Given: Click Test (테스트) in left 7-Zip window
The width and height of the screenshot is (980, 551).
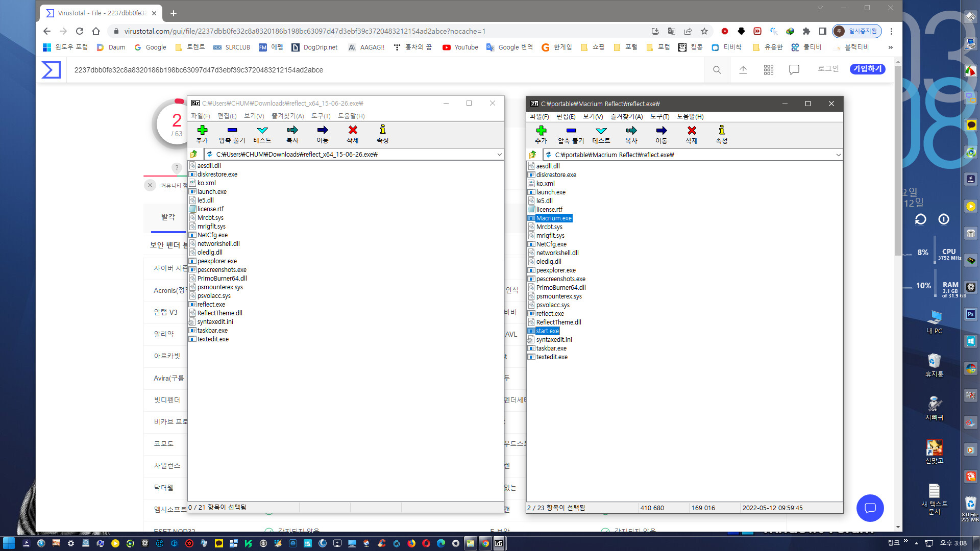Looking at the screenshot, I should click(262, 134).
